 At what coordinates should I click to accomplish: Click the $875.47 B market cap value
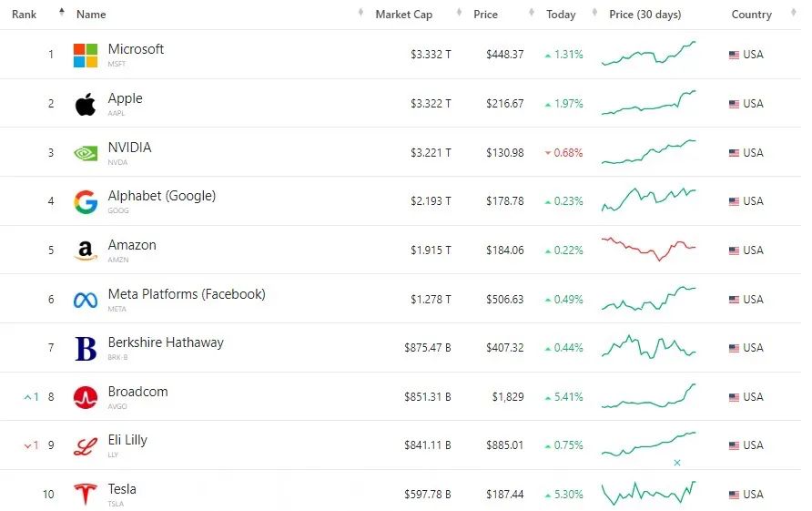427,348
